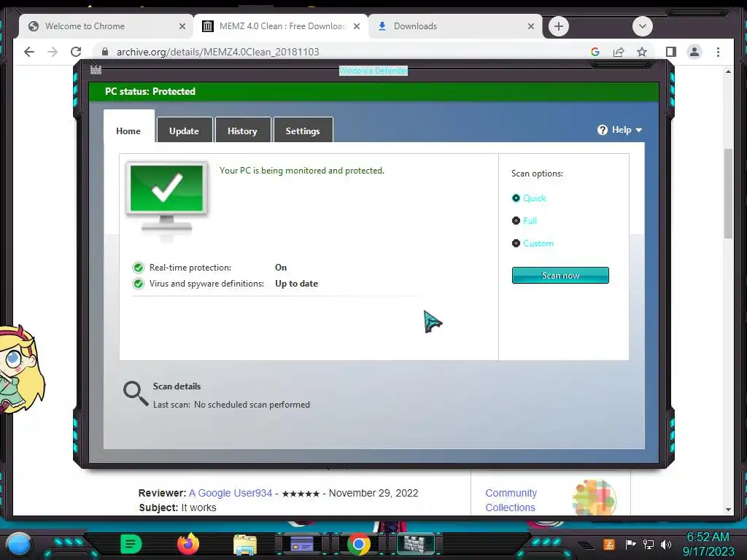
Task: Click 'PC status: Protected' banner text
Action: pos(150,91)
